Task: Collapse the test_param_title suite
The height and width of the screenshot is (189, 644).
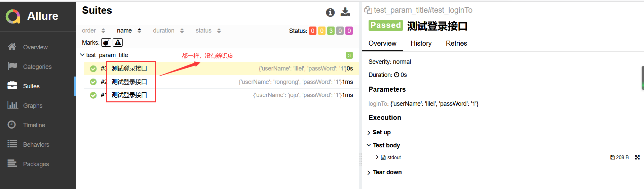Action: pos(82,55)
